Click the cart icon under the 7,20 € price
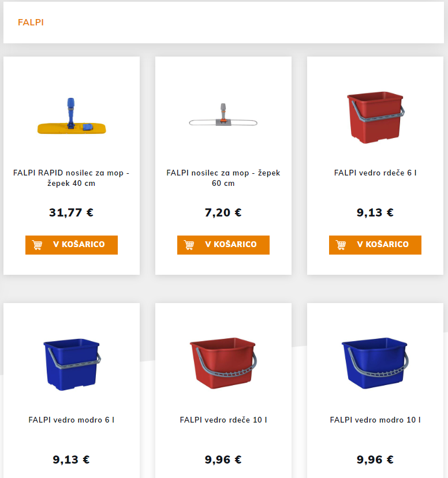 (x=189, y=245)
